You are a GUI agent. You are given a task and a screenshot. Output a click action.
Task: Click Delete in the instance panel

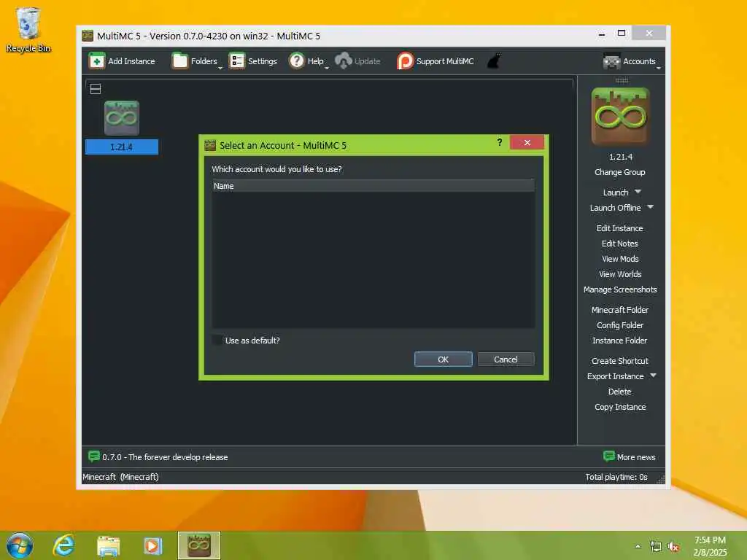click(620, 392)
